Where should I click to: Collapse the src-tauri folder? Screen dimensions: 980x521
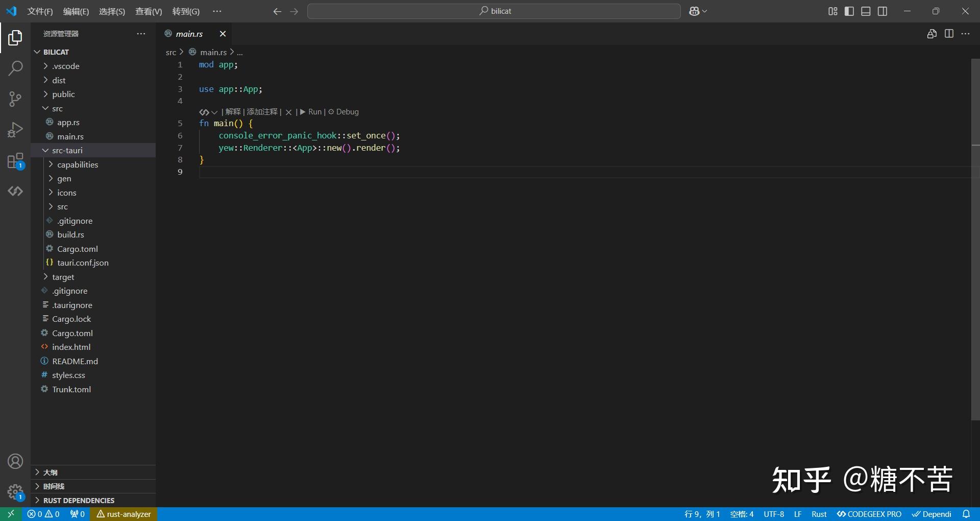click(67, 150)
